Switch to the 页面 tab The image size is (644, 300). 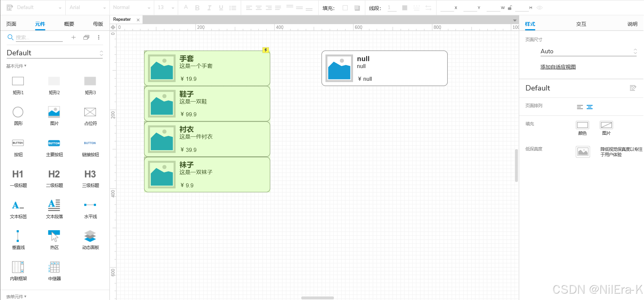(x=11, y=24)
